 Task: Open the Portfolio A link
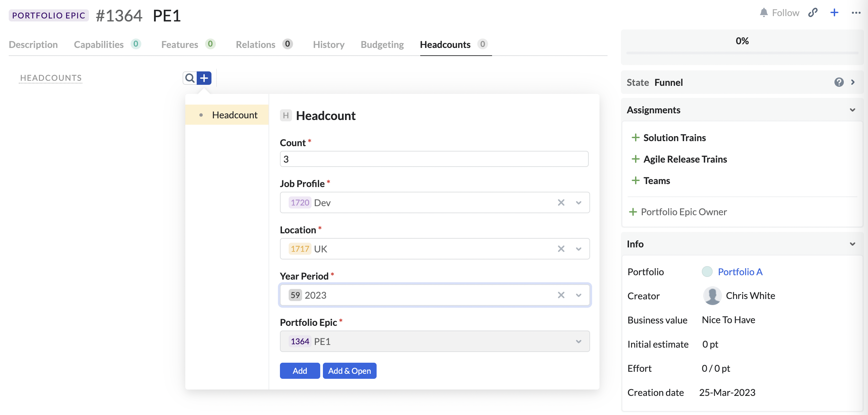740,272
